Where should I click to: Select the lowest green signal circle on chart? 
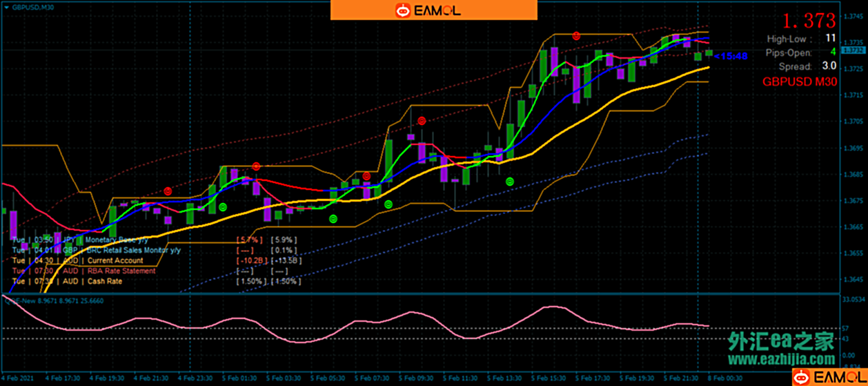pos(333,219)
